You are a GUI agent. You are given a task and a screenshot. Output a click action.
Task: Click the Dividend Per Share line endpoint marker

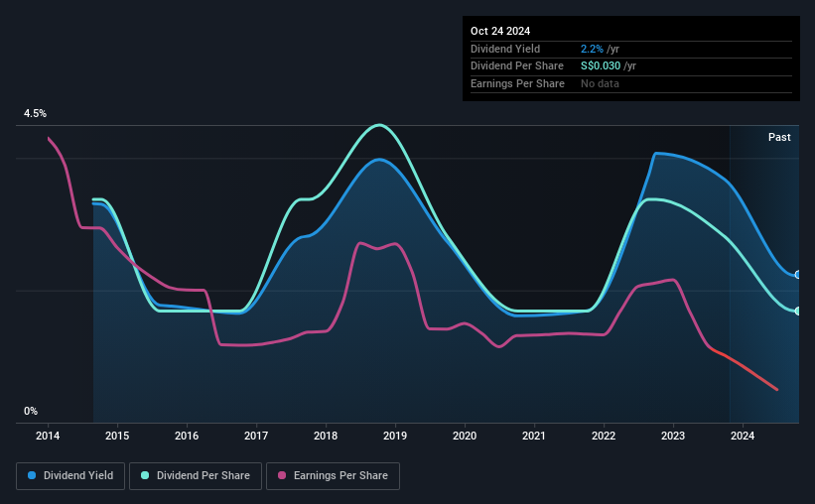(798, 311)
